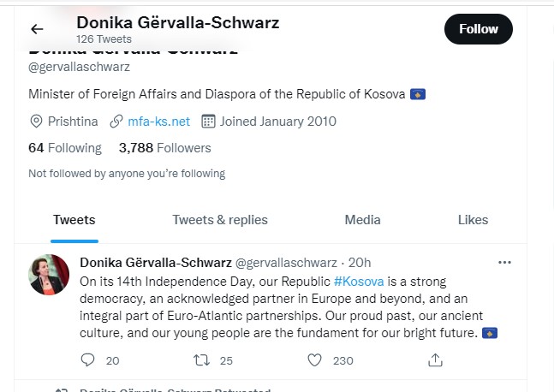Click the tweet author's profile picture
Viewport: 554px width, 392px height.
pyautogui.click(x=50, y=275)
